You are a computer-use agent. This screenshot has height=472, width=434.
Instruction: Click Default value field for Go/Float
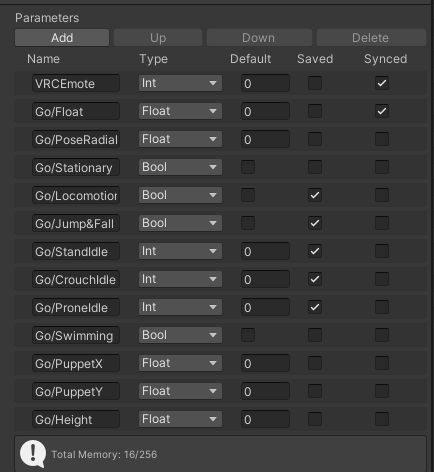point(265,111)
